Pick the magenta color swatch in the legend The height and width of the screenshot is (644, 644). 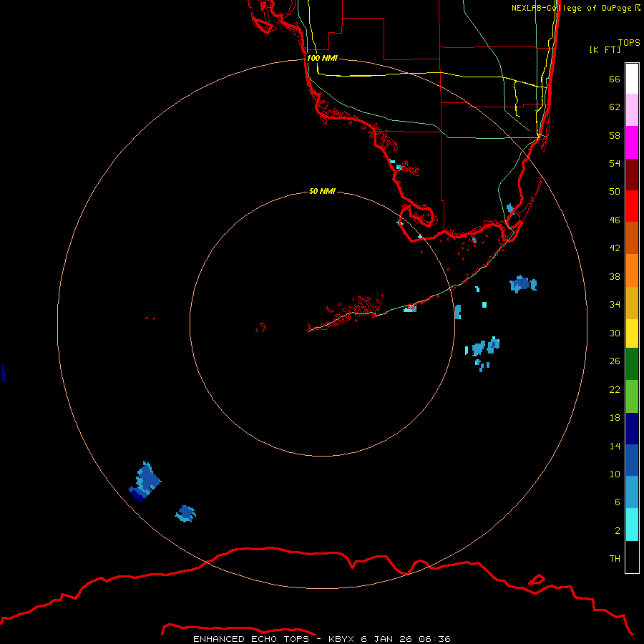point(632,142)
